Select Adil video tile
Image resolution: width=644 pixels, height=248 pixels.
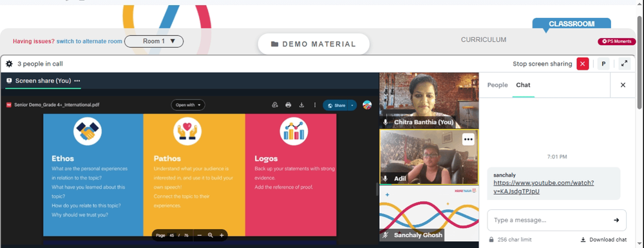click(x=429, y=157)
